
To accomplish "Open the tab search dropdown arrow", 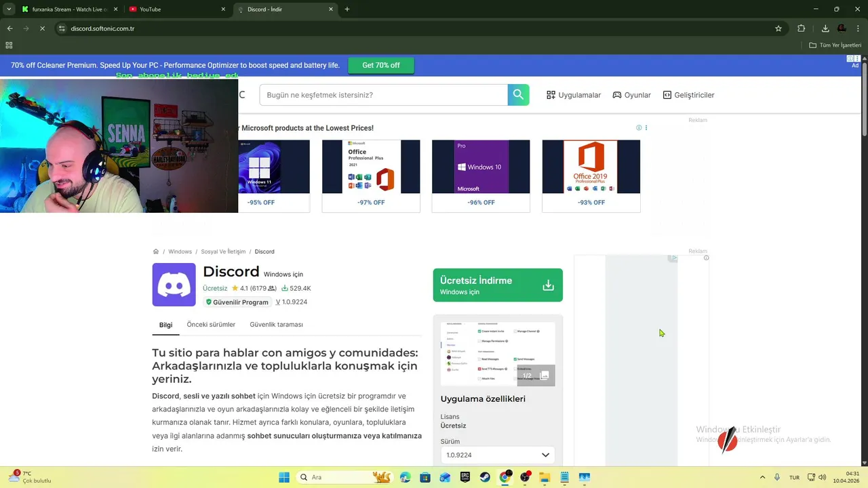I will point(9,9).
